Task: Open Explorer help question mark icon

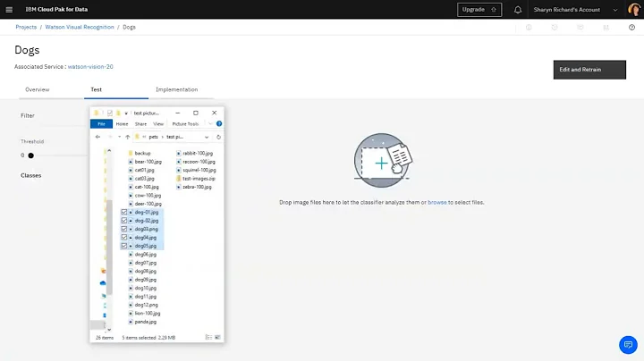Action: click(219, 123)
